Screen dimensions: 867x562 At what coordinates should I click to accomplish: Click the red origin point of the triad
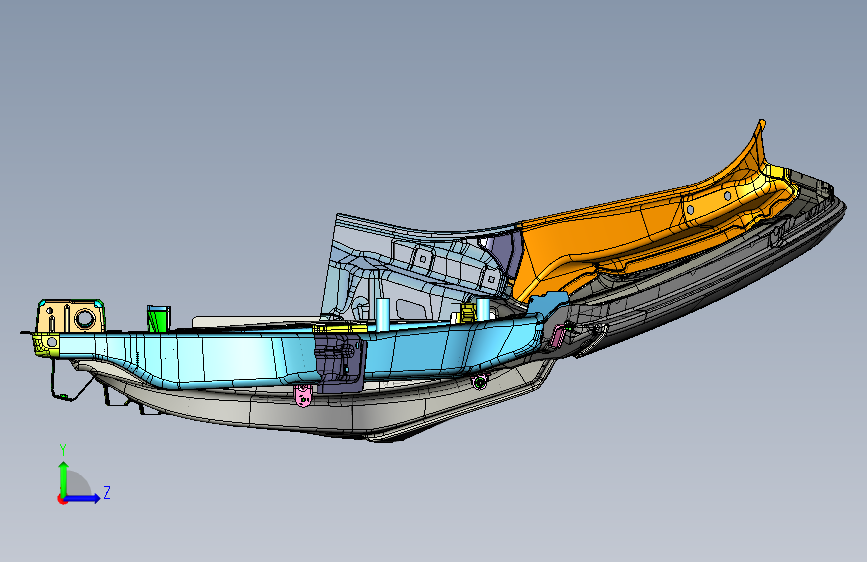coord(61,499)
